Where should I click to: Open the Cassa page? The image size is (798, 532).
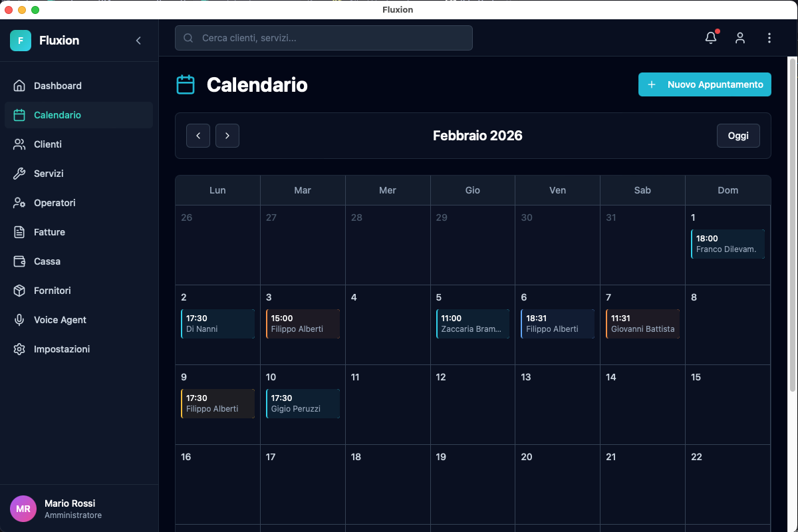coord(47,261)
